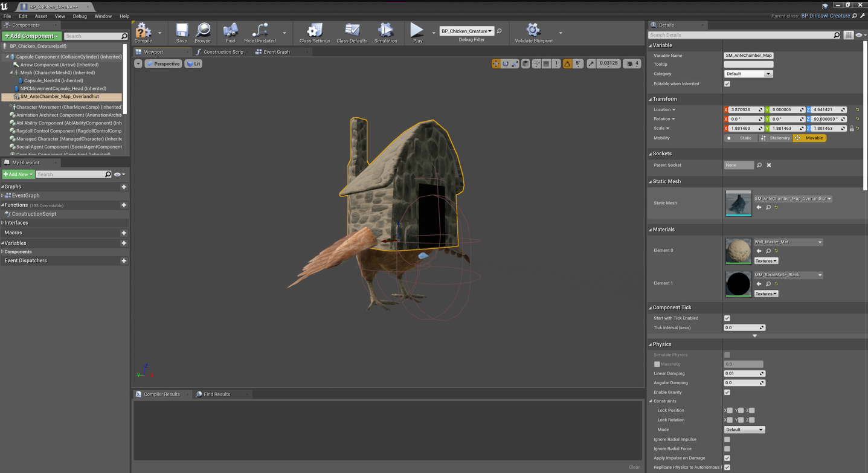Open the Category Default dropdown
The width and height of the screenshot is (868, 473).
pyautogui.click(x=748, y=74)
